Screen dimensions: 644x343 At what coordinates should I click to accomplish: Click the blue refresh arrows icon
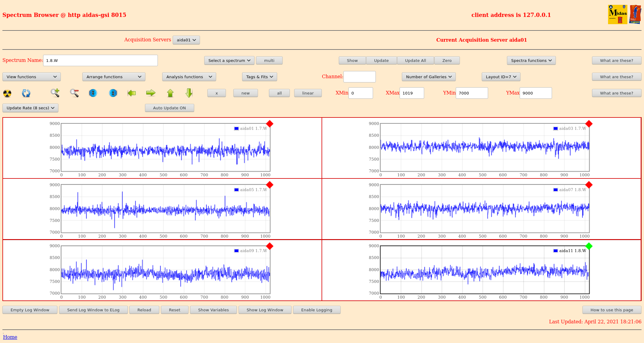click(x=26, y=93)
